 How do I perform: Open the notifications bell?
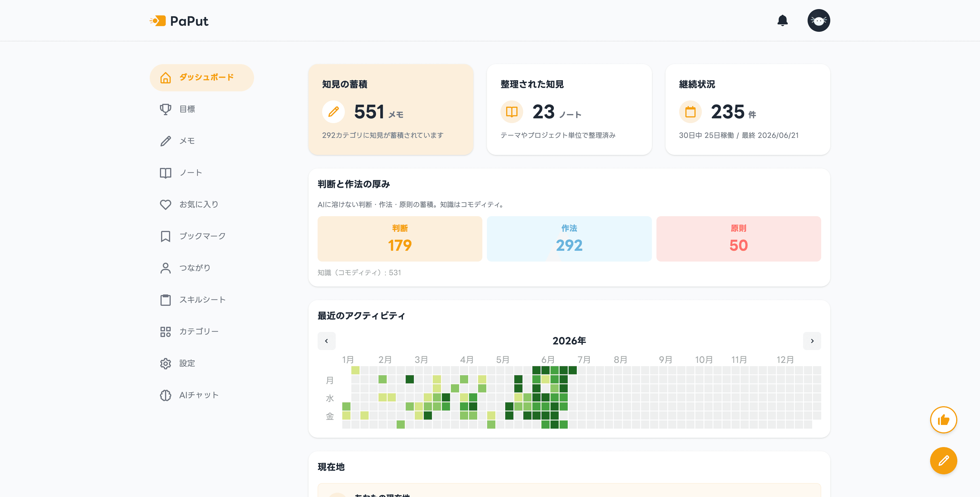(x=782, y=20)
